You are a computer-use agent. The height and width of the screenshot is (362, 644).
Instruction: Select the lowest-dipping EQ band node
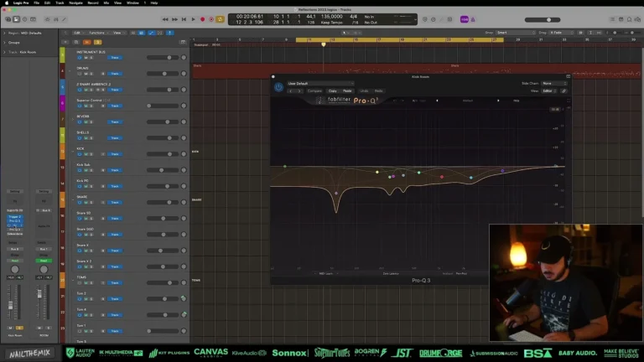point(336,193)
